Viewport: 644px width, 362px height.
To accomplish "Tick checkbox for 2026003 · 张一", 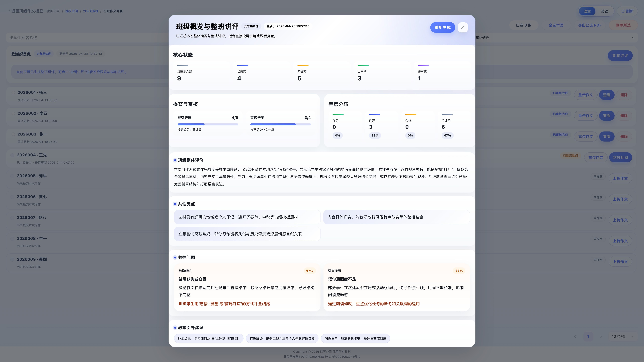I will click(x=13, y=134).
